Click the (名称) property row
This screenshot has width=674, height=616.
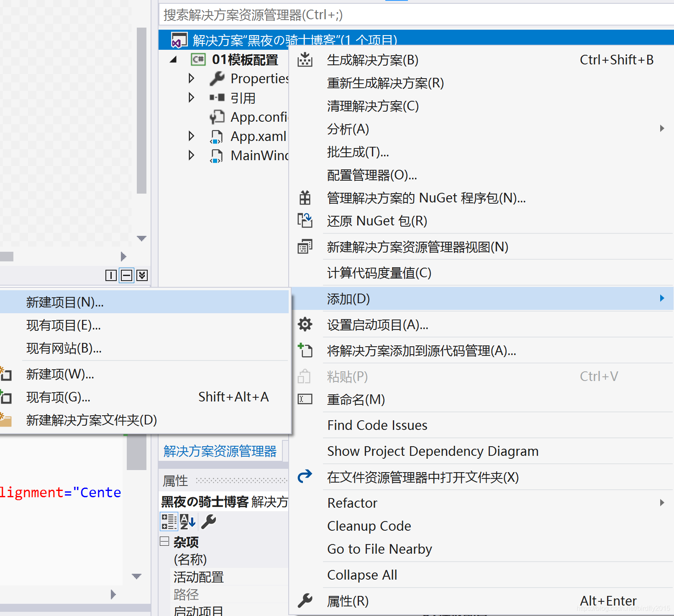pyautogui.click(x=230, y=559)
